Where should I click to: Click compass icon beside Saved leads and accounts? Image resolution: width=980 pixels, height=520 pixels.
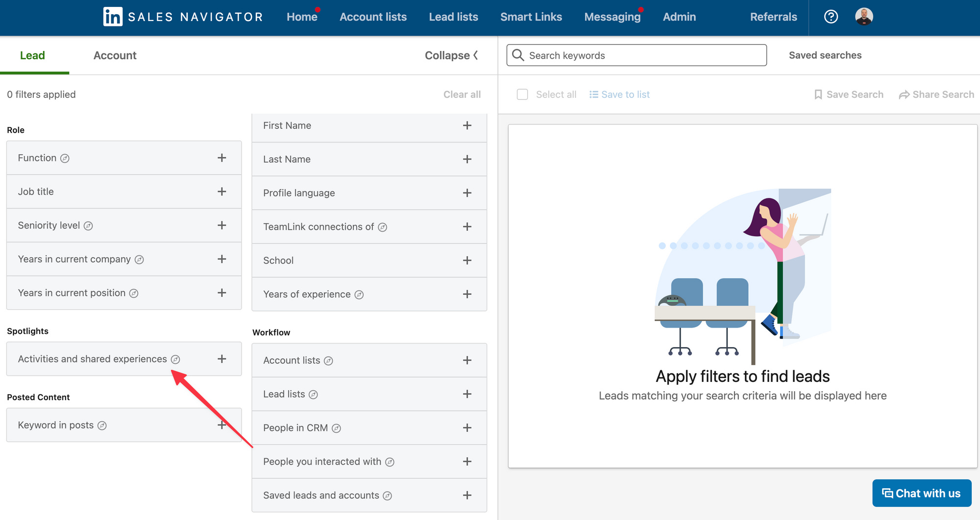pos(387,496)
